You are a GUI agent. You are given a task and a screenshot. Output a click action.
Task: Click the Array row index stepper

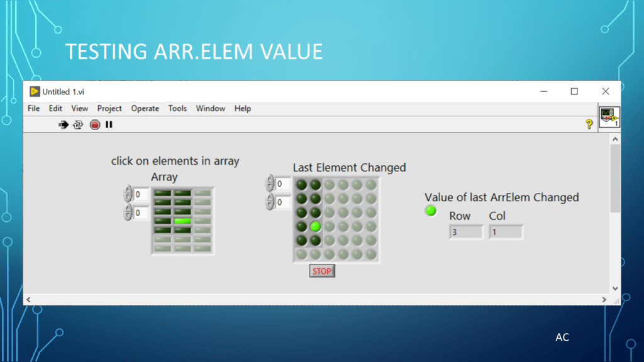128,194
